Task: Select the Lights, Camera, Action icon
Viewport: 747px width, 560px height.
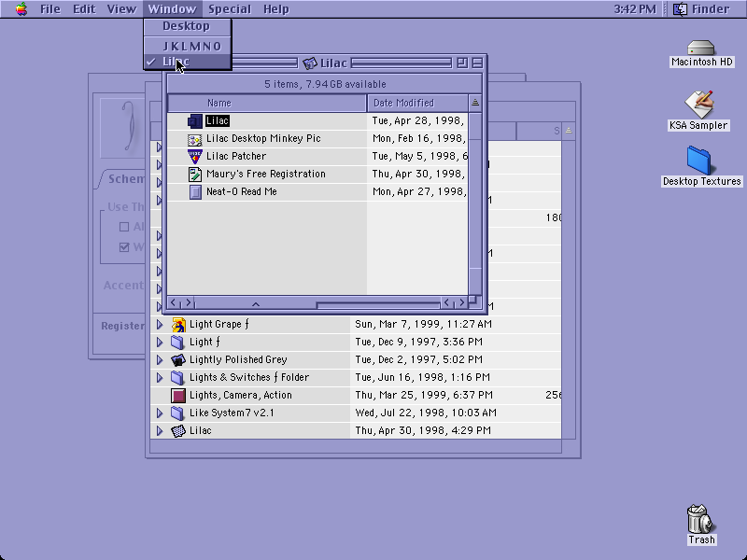Action: [x=178, y=396]
